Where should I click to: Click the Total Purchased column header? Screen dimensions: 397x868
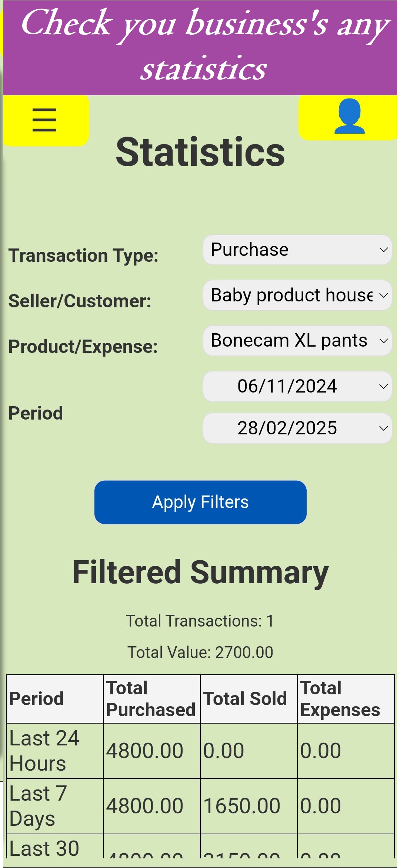[151, 699]
